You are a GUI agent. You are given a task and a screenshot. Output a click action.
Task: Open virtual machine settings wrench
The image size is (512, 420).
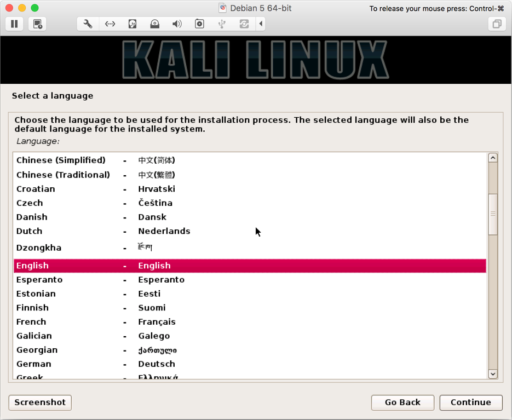[88, 24]
